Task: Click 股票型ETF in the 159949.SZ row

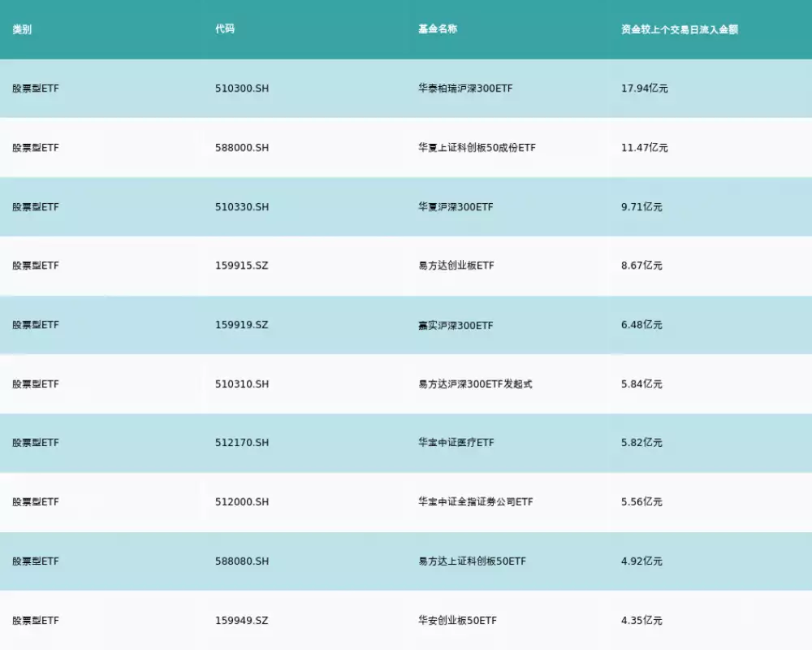Action: point(36,621)
